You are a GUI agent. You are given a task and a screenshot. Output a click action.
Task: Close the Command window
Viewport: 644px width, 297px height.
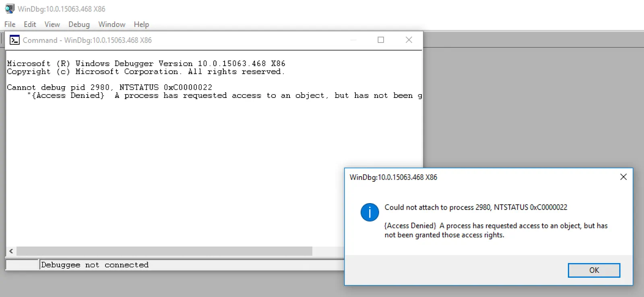tap(409, 39)
